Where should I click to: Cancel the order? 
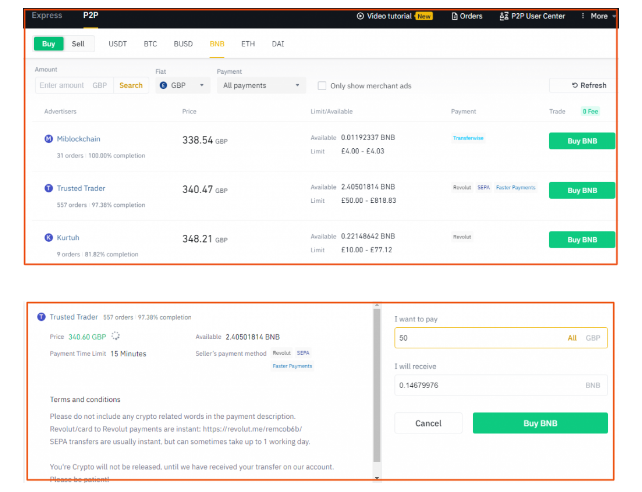(x=428, y=423)
